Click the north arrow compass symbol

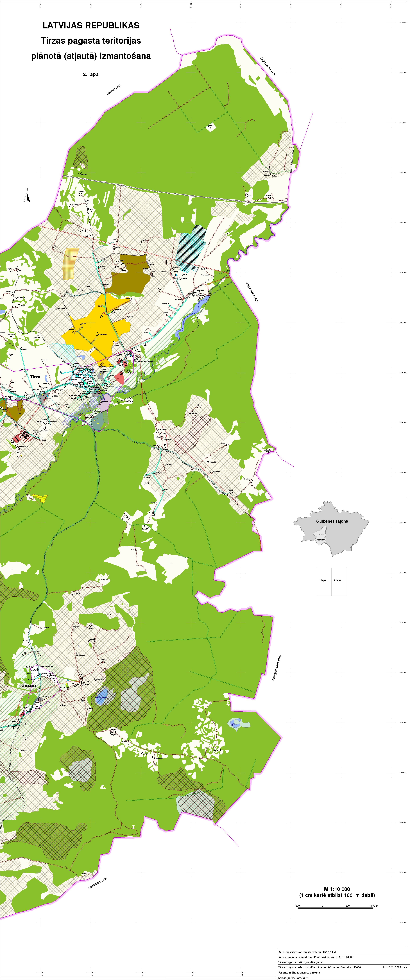click(27, 197)
